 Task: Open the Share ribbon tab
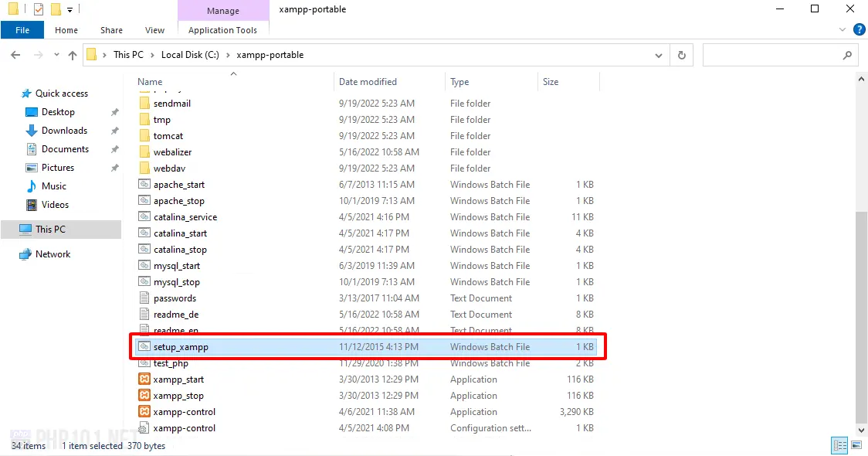pos(111,30)
